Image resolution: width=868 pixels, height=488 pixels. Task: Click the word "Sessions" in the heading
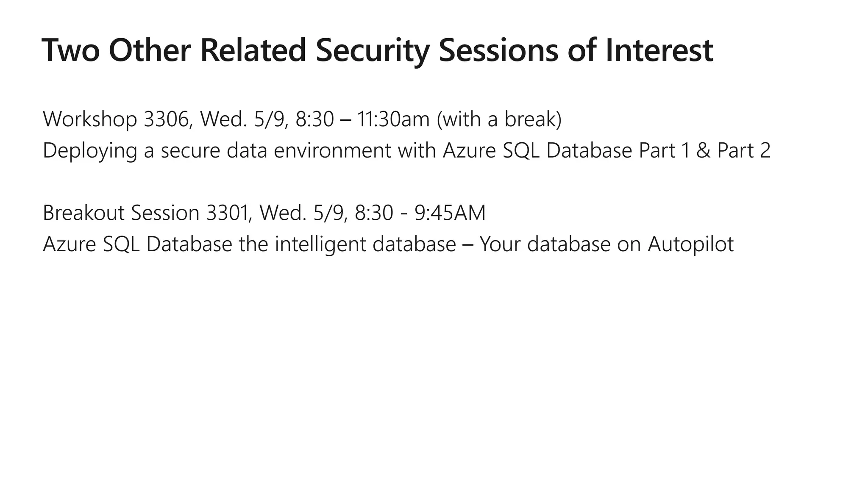(x=498, y=50)
